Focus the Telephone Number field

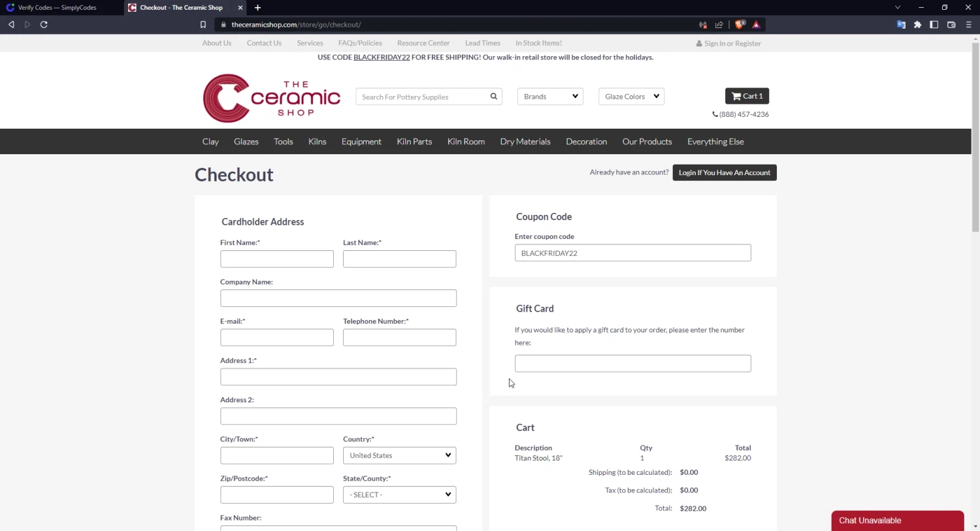click(399, 337)
